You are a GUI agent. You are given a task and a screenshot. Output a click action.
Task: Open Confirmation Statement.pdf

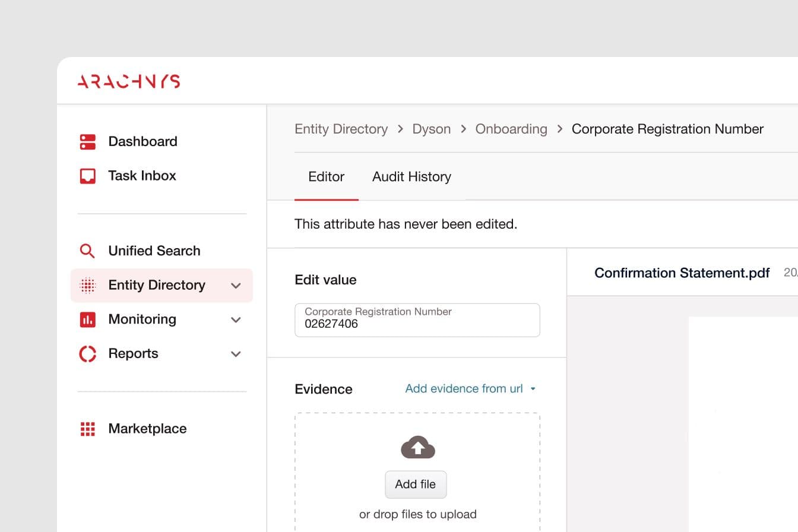tap(682, 273)
